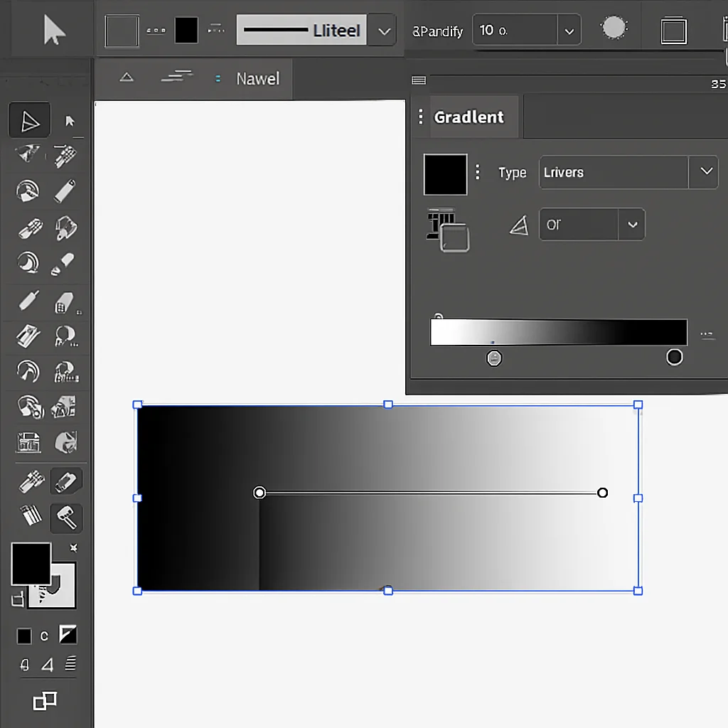The image size is (728, 728).
Task: Choose the highlighted hammer-shaped tool
Action: 66,518
